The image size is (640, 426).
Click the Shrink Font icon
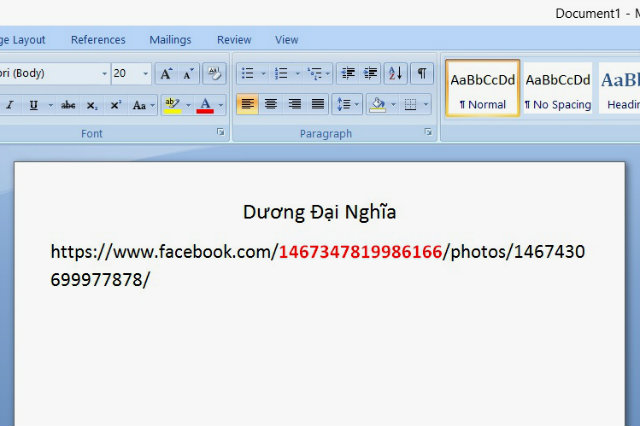pos(188,74)
